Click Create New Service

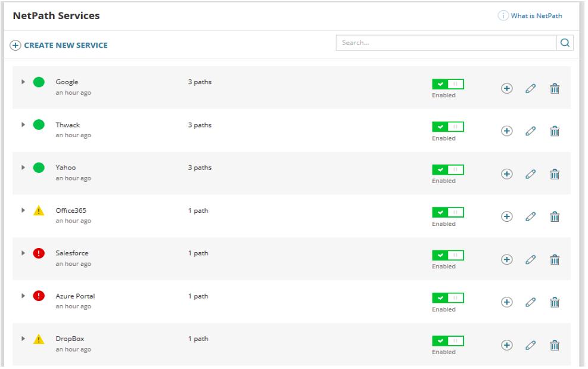(59, 45)
